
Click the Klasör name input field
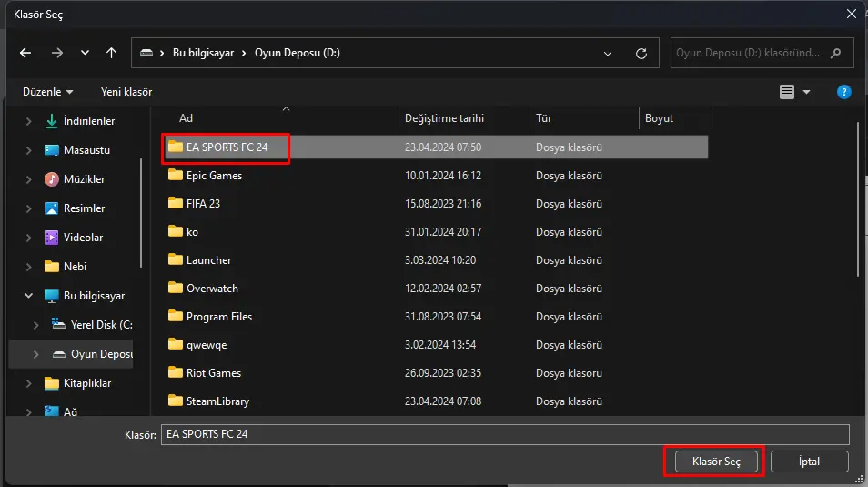click(x=505, y=434)
